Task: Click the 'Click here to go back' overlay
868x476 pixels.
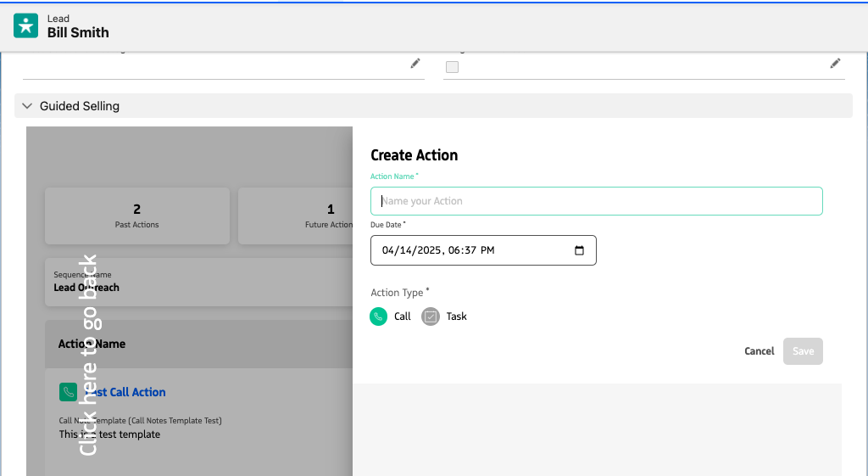Action: coord(89,355)
